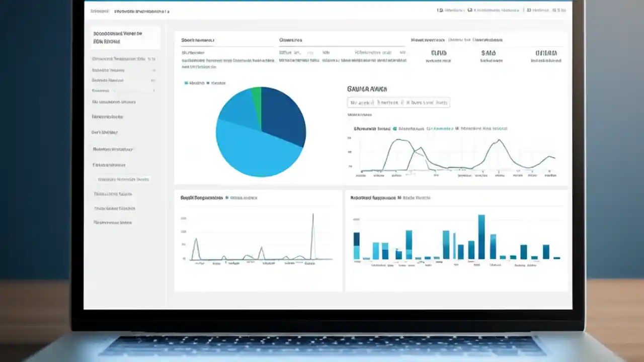Toggle the dark-blue legend entry for the pie chart
Image resolution: width=644 pixels, height=362 pixels.
click(209, 83)
